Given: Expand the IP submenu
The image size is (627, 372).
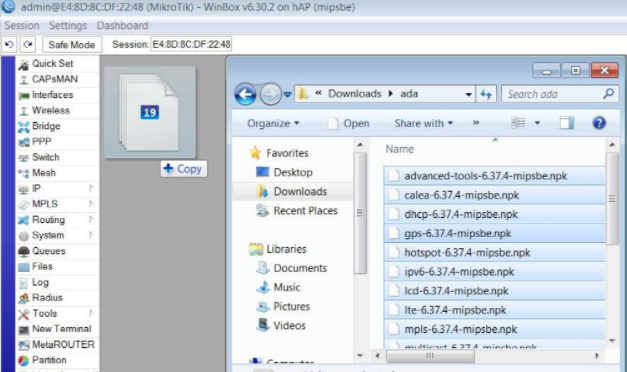Looking at the screenshot, I should 91,188.
